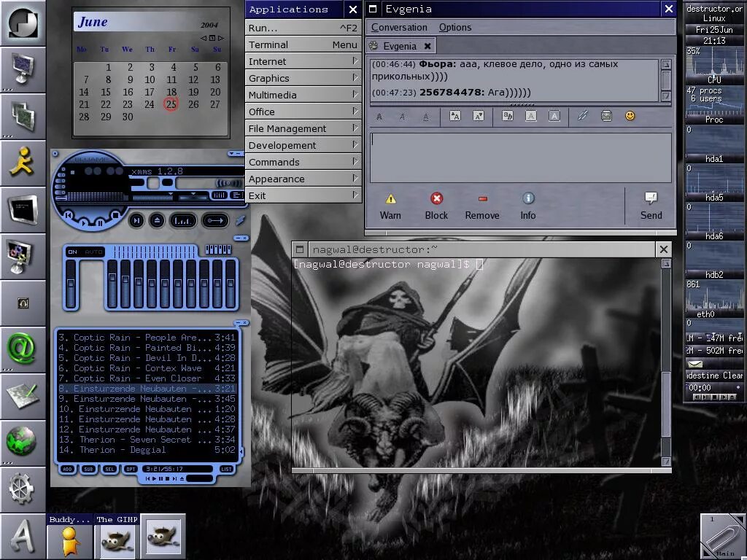747x560 pixels.
Task: Click the smaller font size icon
Action: tap(479, 116)
